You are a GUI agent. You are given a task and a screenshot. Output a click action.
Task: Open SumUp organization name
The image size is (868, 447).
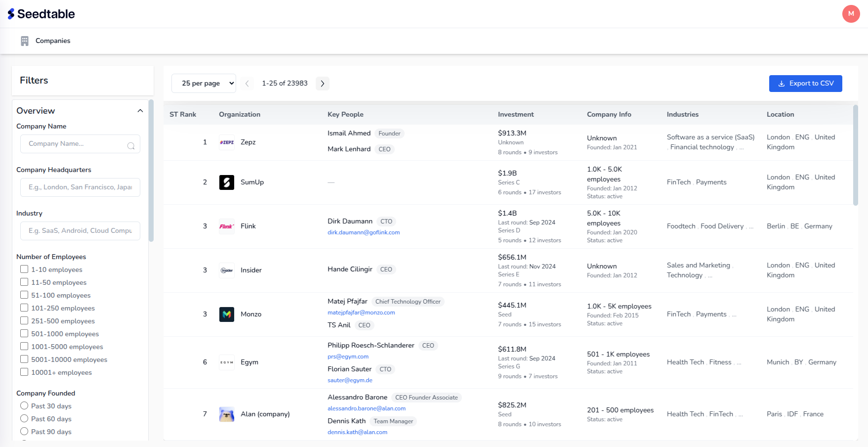tap(252, 182)
